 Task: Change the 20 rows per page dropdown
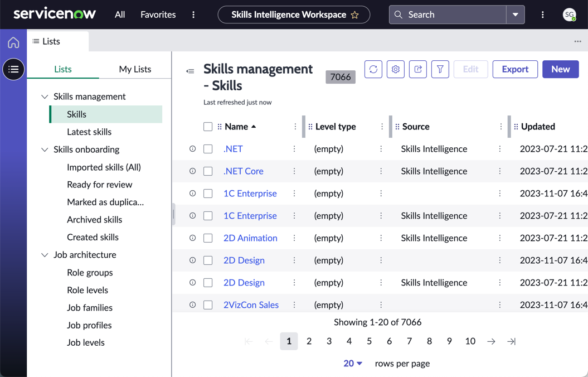point(352,364)
